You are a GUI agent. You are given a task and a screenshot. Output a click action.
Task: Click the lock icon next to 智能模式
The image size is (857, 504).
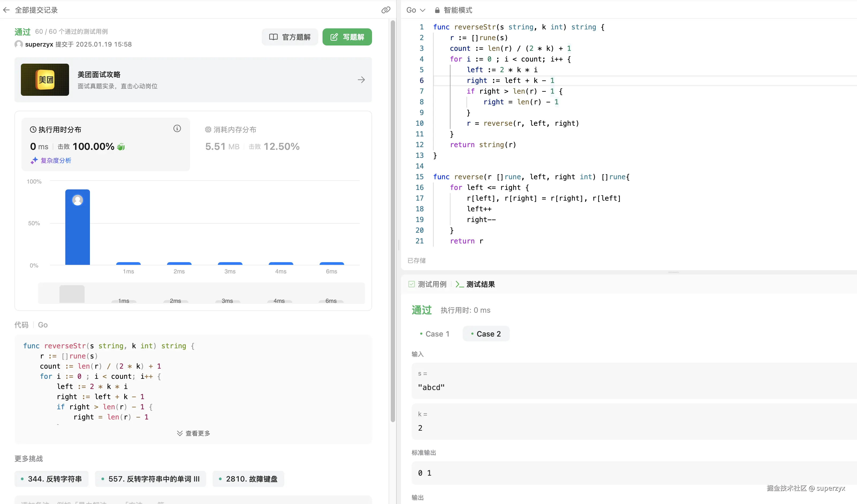(437, 10)
